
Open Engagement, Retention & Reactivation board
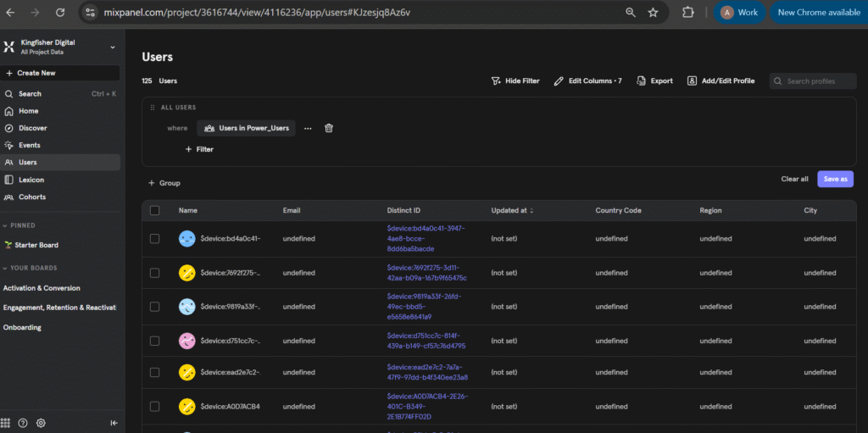pos(59,308)
